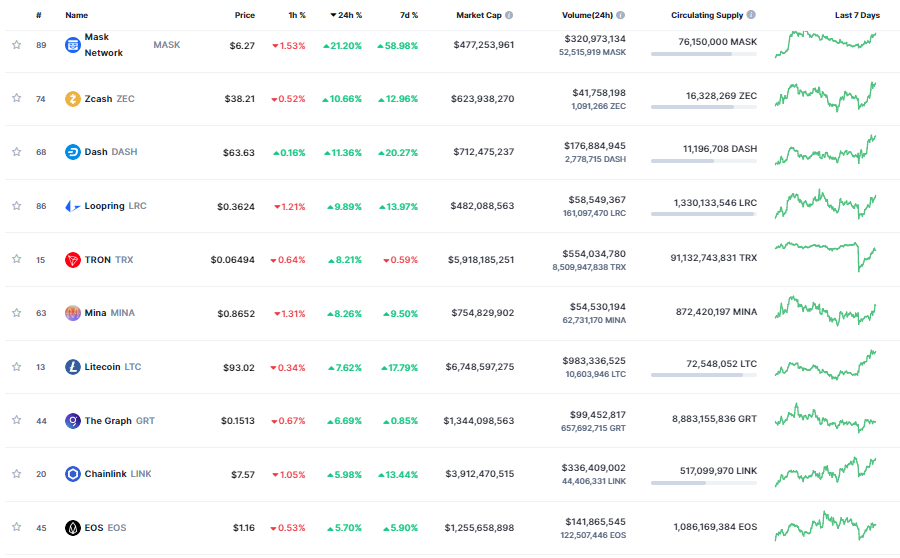Star The Graph row
The image size is (900, 558).
pyautogui.click(x=17, y=420)
